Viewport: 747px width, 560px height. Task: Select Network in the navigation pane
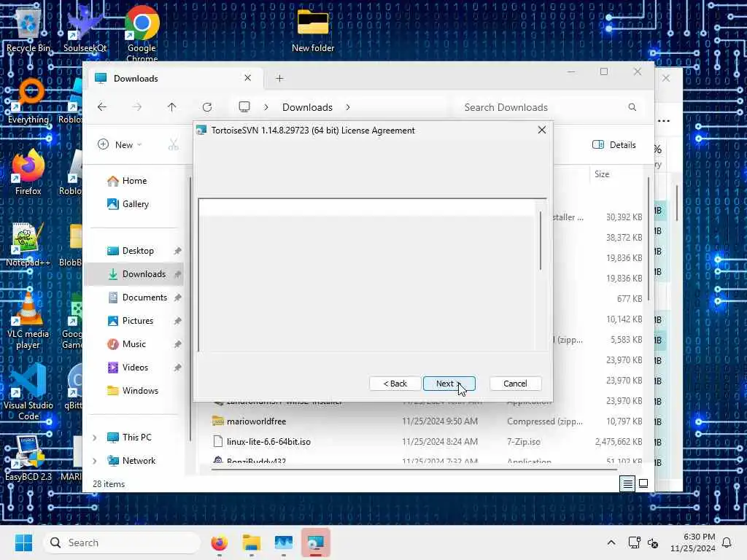[x=139, y=461]
